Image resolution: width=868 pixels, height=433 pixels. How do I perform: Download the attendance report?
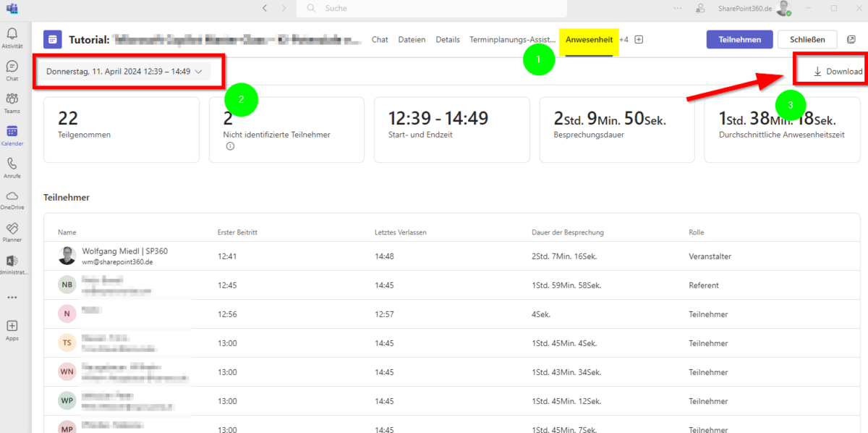pos(838,72)
